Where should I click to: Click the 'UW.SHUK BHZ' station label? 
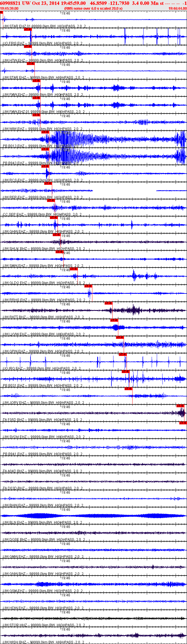(15, 249)
